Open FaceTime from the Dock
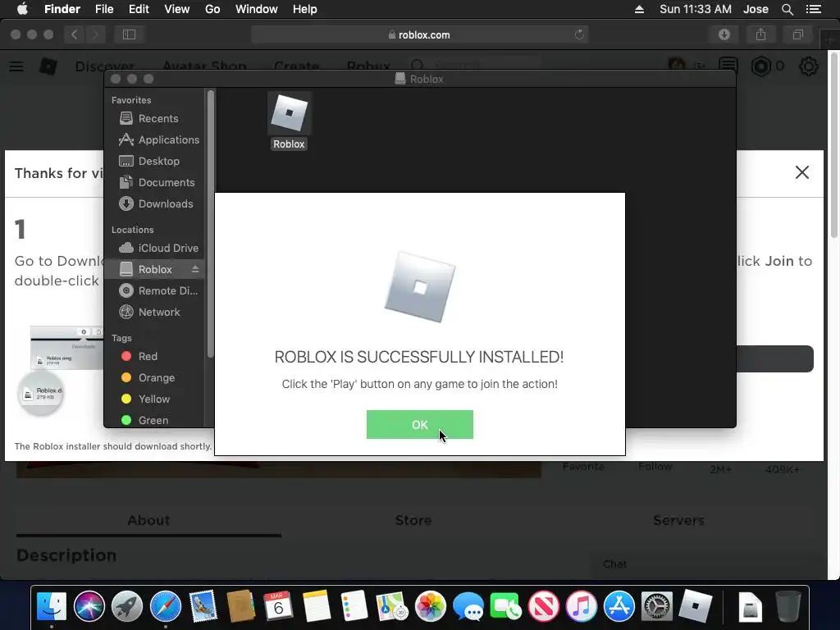The image size is (840, 630). 505,606
